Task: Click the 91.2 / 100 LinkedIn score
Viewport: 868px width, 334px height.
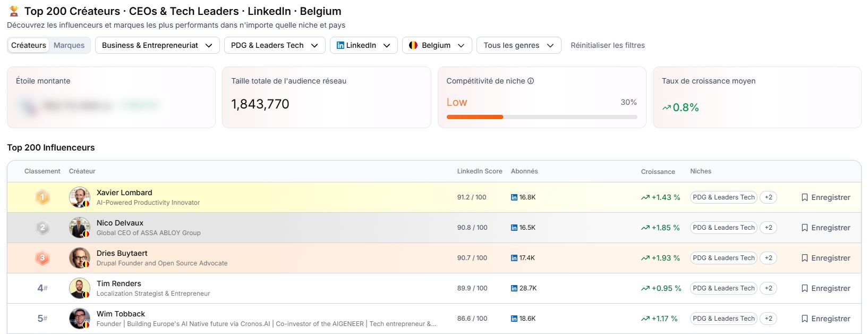Action: tap(472, 197)
